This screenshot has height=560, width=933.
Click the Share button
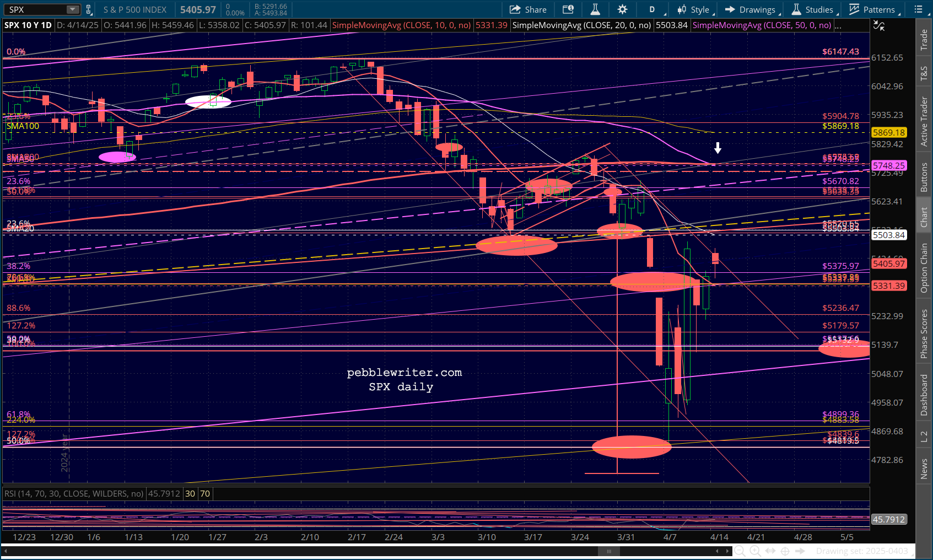(x=528, y=9)
